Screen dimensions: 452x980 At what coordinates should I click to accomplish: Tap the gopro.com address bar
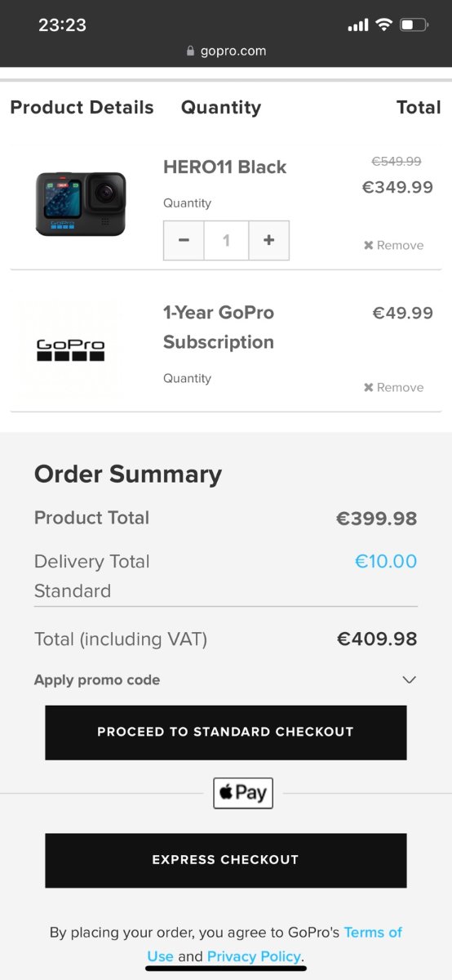226,51
